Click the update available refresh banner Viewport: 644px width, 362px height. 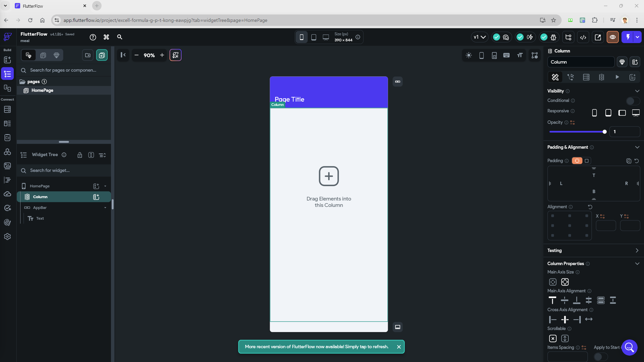(316, 347)
